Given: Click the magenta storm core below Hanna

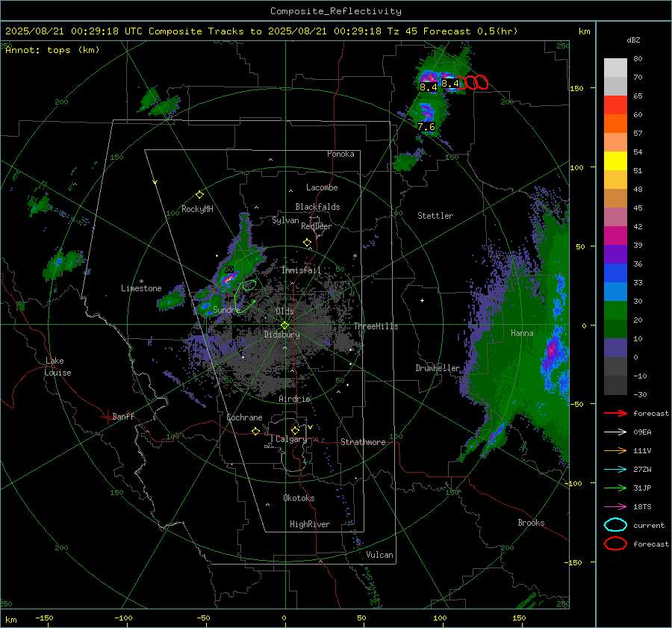Looking at the screenshot, I should point(551,352).
